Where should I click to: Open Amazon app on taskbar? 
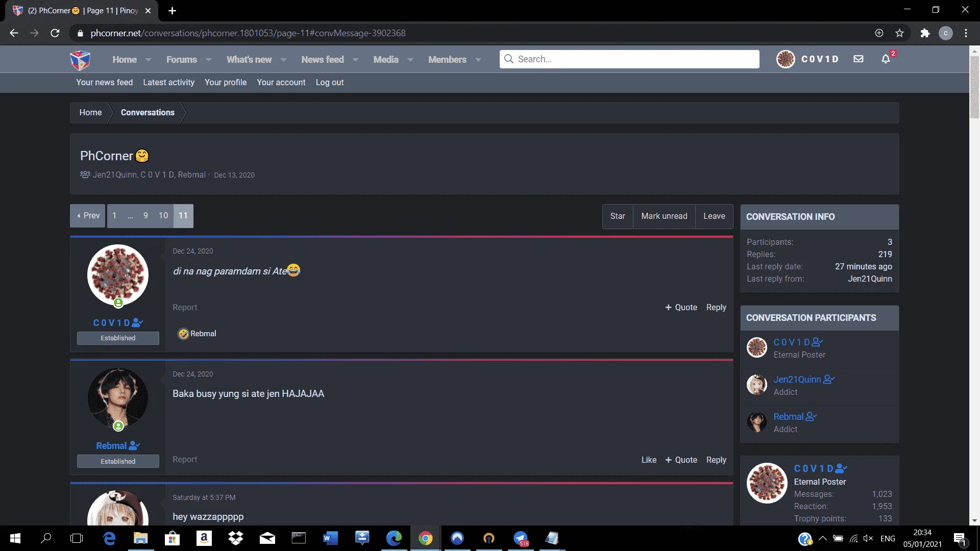[204, 538]
